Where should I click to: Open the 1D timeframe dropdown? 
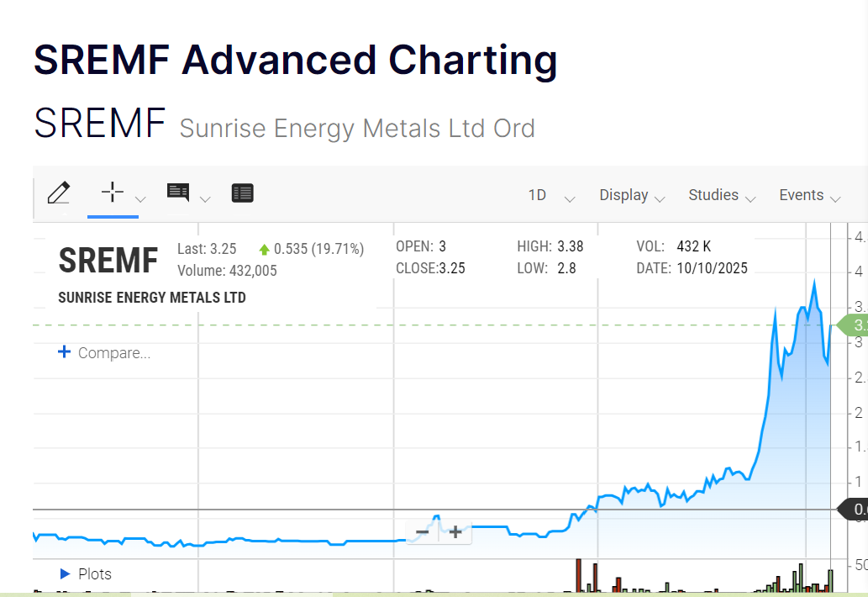pyautogui.click(x=550, y=195)
